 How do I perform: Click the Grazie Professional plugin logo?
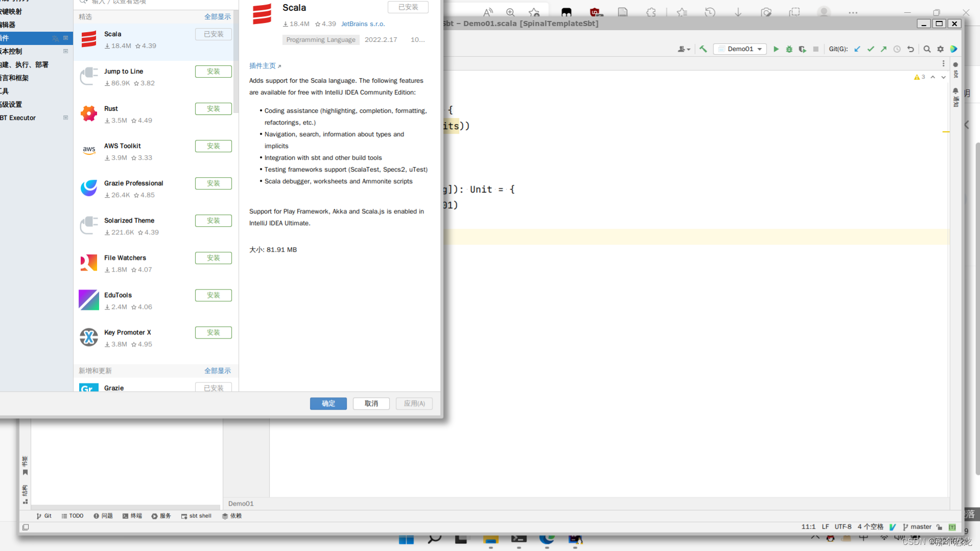tap(89, 188)
